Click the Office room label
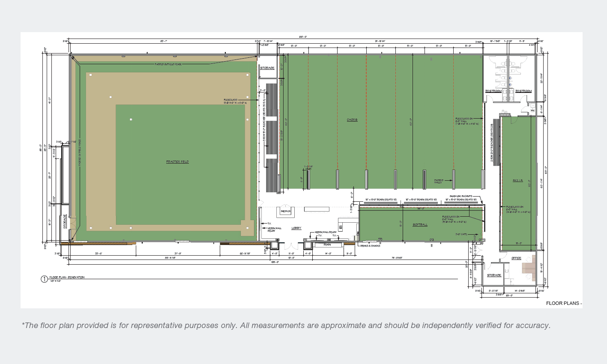 pyautogui.click(x=516, y=258)
